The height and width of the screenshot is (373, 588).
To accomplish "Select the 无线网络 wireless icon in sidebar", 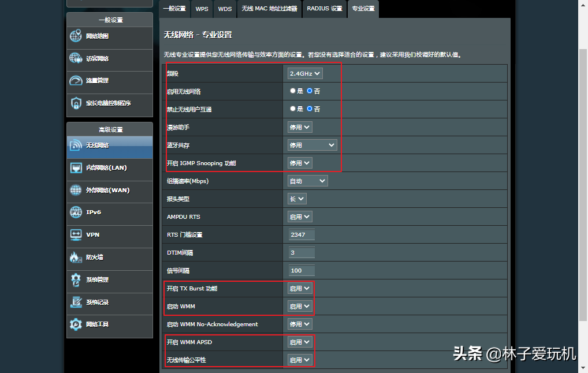I will click(76, 146).
